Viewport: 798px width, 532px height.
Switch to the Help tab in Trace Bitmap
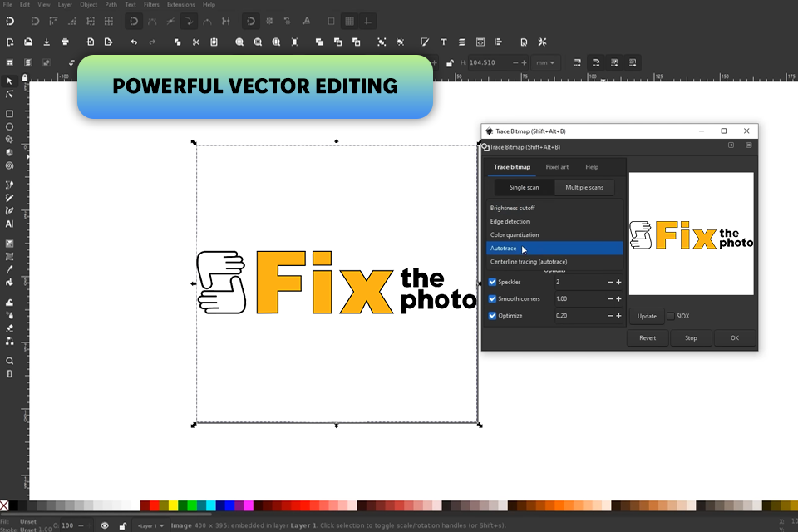[591, 167]
